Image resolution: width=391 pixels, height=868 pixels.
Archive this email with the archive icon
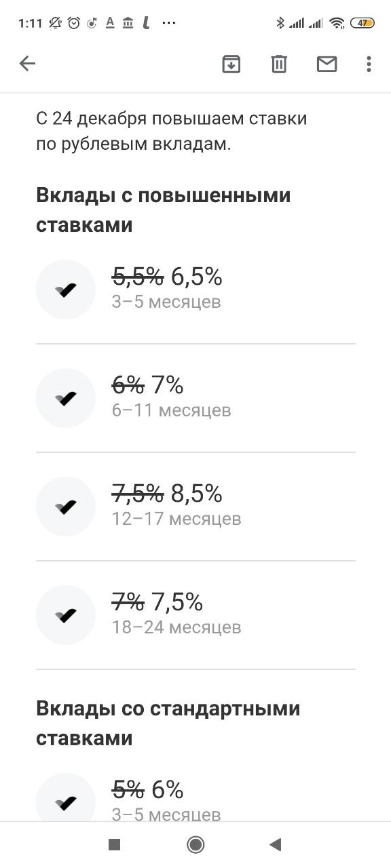tap(231, 64)
